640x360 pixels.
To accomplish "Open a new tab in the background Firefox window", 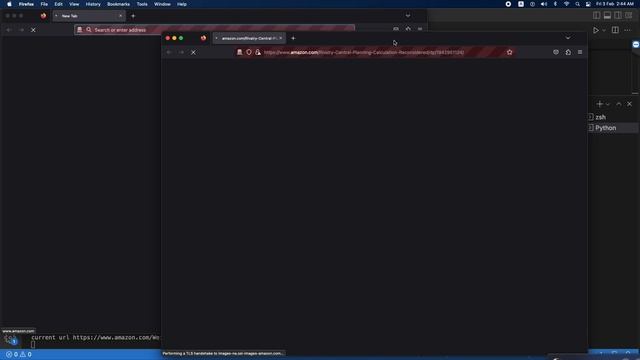I will [133, 16].
